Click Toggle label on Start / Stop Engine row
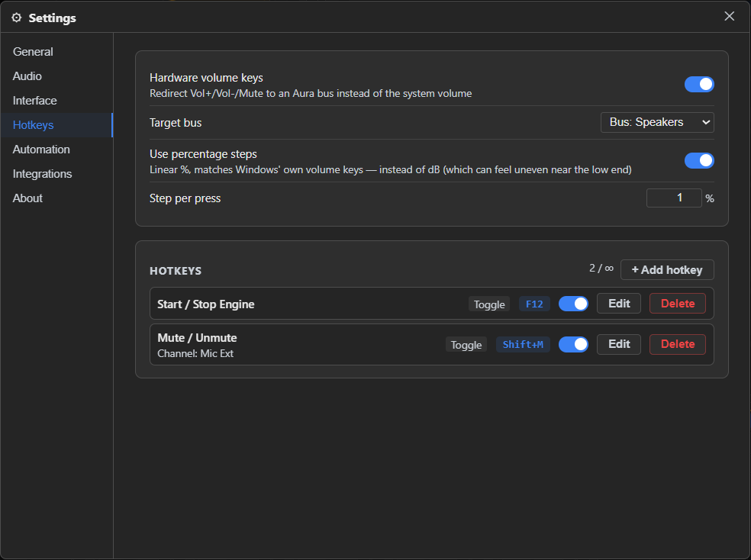751x560 pixels. click(x=489, y=304)
